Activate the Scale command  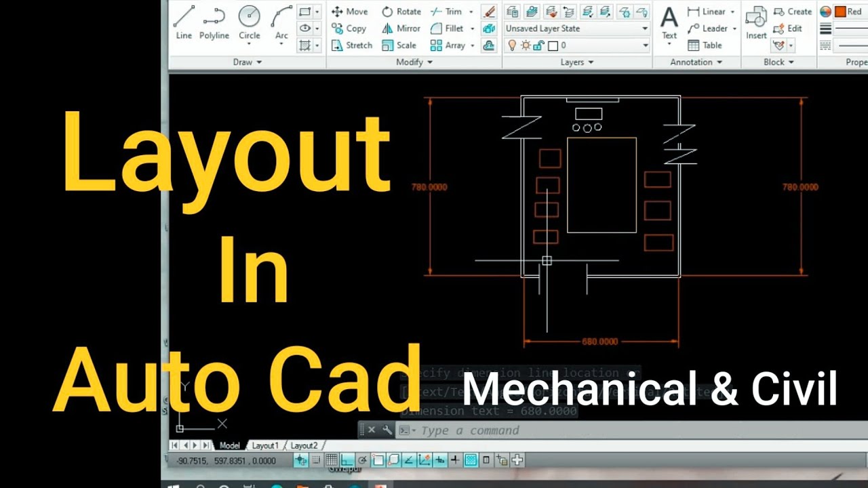tap(399, 45)
